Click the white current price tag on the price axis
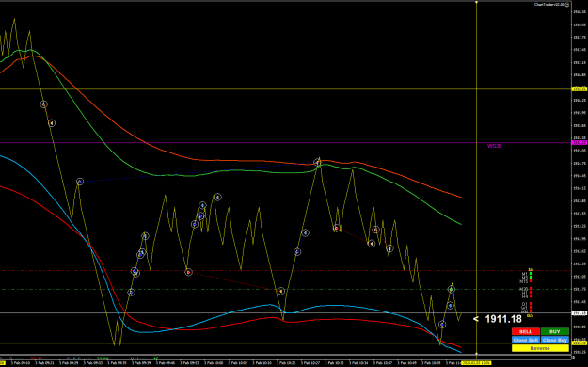The height and width of the screenshot is (367, 588). [580, 313]
